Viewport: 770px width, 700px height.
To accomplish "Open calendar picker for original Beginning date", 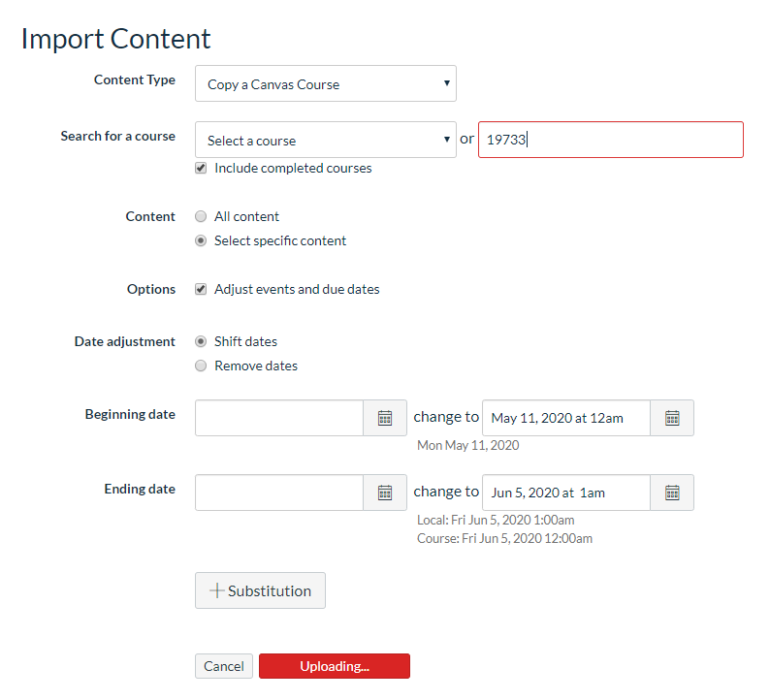I will [384, 418].
